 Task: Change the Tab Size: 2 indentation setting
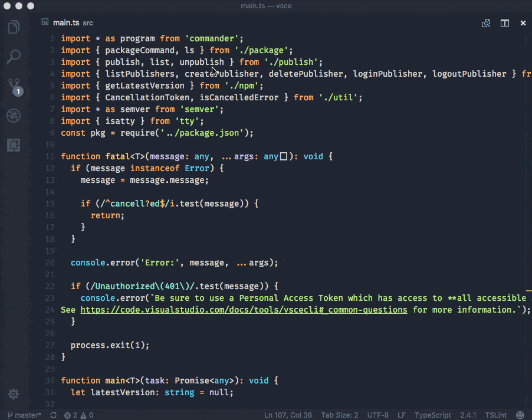pyautogui.click(x=339, y=415)
